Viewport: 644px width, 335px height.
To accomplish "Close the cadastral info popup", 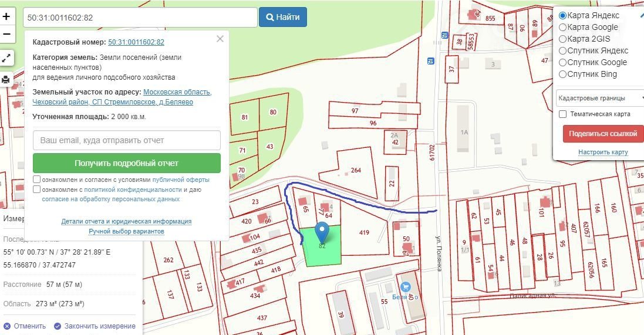I will (220, 39).
